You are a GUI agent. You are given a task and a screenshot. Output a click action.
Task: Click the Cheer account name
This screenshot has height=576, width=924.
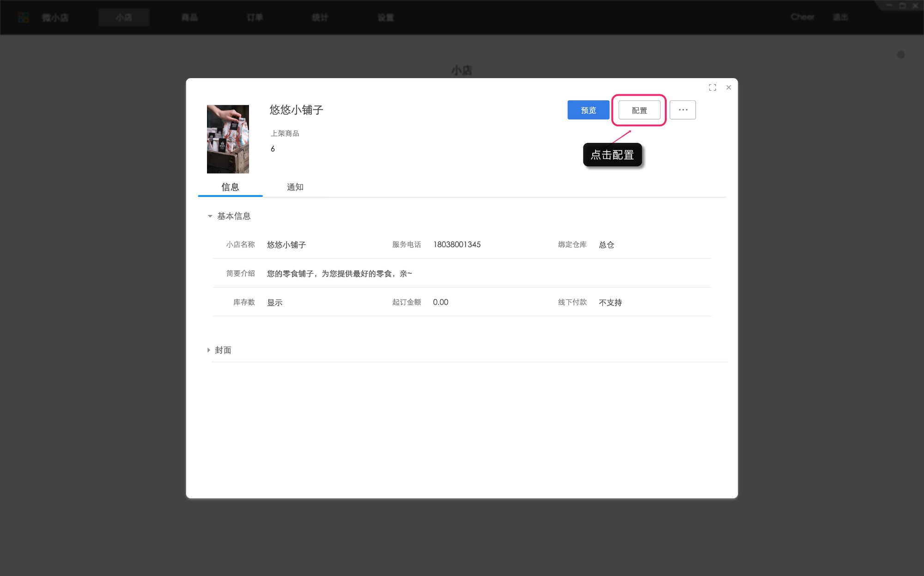coord(803,17)
